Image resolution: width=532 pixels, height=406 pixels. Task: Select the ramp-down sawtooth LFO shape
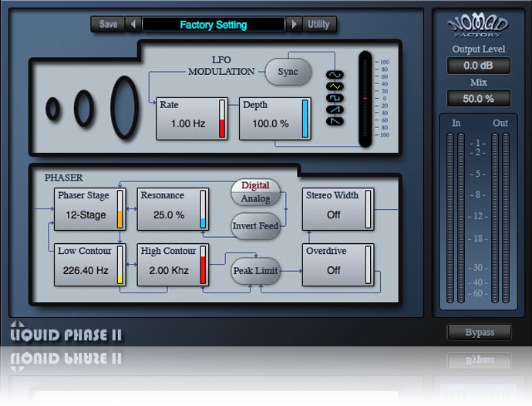[x=335, y=121]
